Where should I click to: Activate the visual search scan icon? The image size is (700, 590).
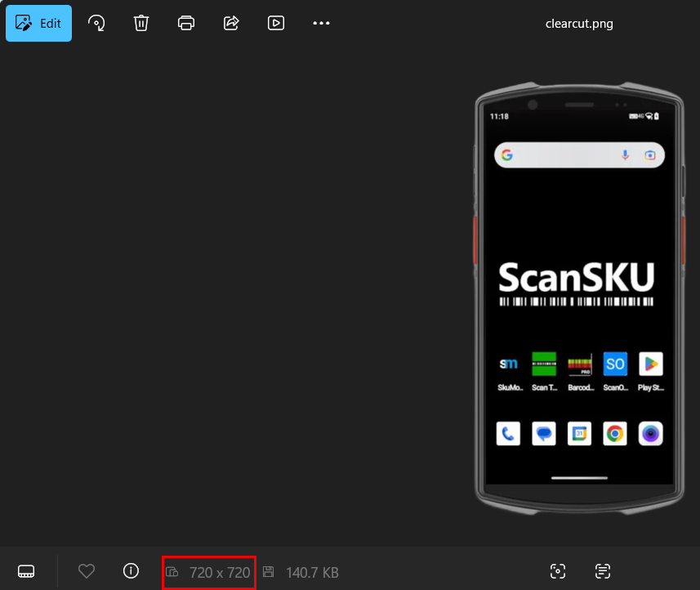click(558, 571)
